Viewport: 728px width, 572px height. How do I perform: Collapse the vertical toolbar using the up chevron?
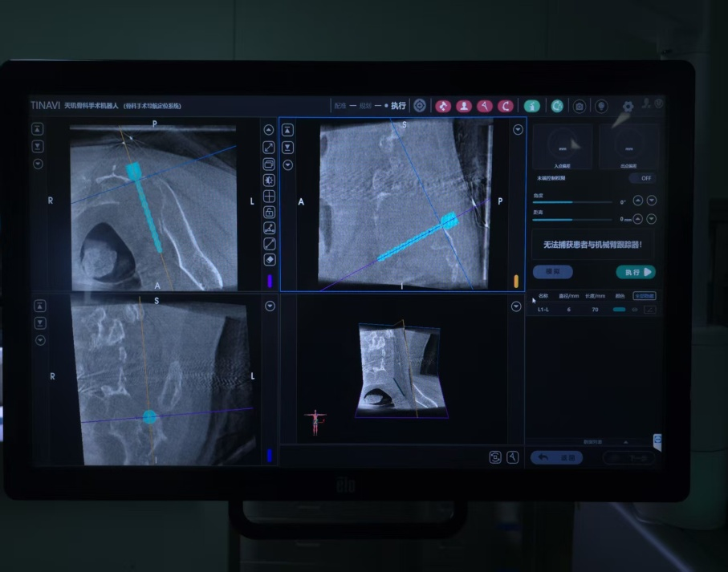point(269,130)
